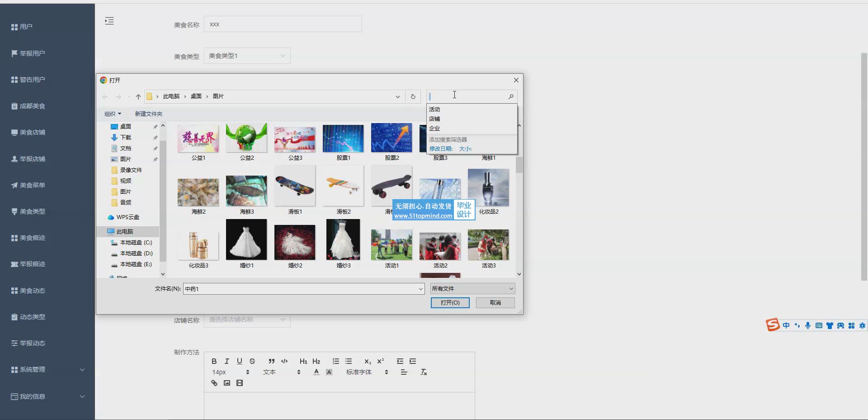Go up one folder level
This screenshot has height=420, width=868.
click(x=138, y=96)
